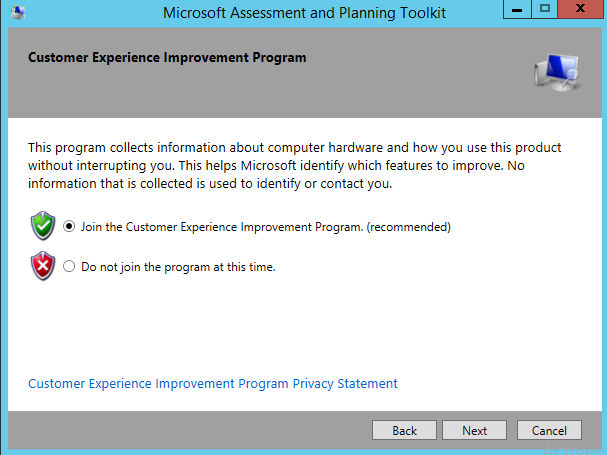Select the Join the Customer Experience Program radio button

(x=69, y=227)
